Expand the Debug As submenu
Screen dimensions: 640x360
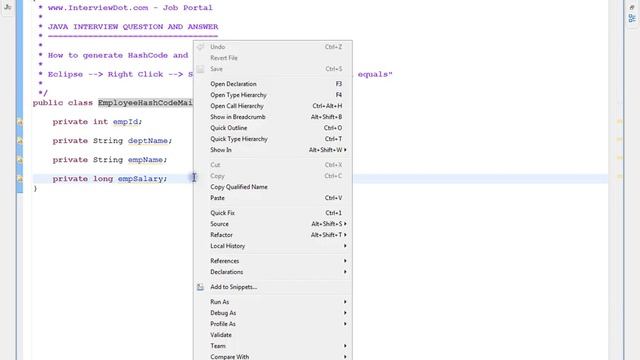pyautogui.click(x=272, y=313)
